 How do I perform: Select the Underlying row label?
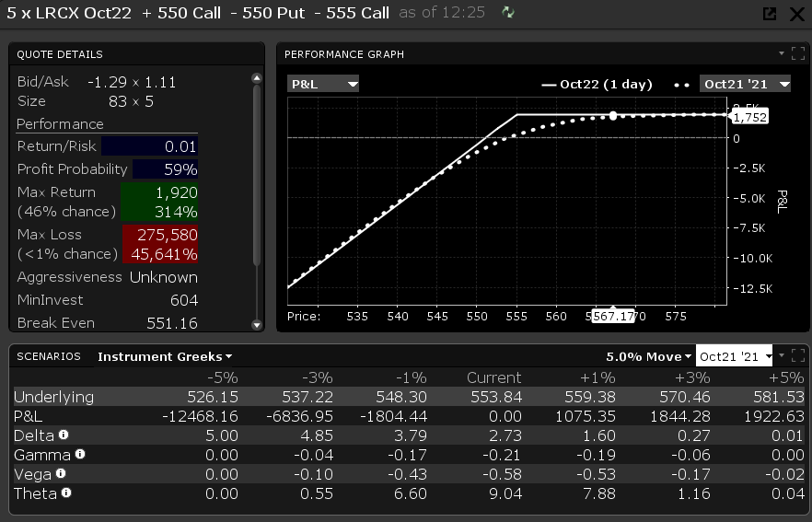[53, 397]
